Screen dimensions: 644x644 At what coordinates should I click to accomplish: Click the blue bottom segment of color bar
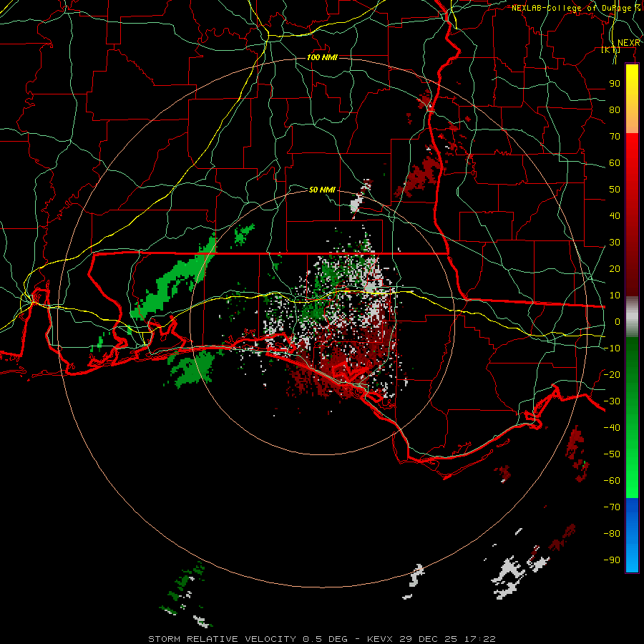pos(632,535)
